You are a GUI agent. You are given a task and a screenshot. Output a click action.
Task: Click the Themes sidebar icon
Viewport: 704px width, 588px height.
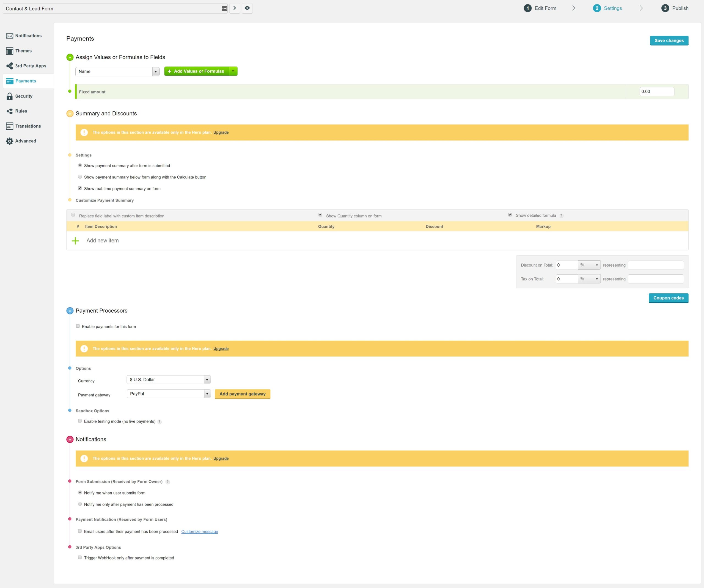coord(9,50)
